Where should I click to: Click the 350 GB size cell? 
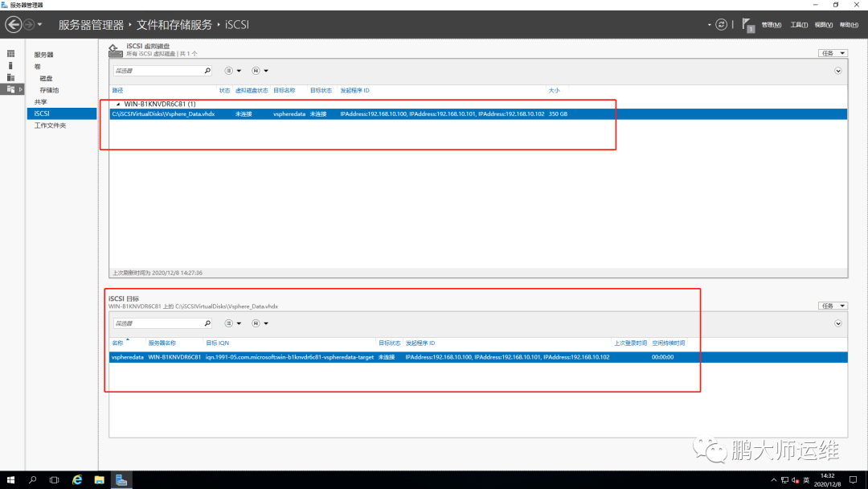[x=558, y=114]
